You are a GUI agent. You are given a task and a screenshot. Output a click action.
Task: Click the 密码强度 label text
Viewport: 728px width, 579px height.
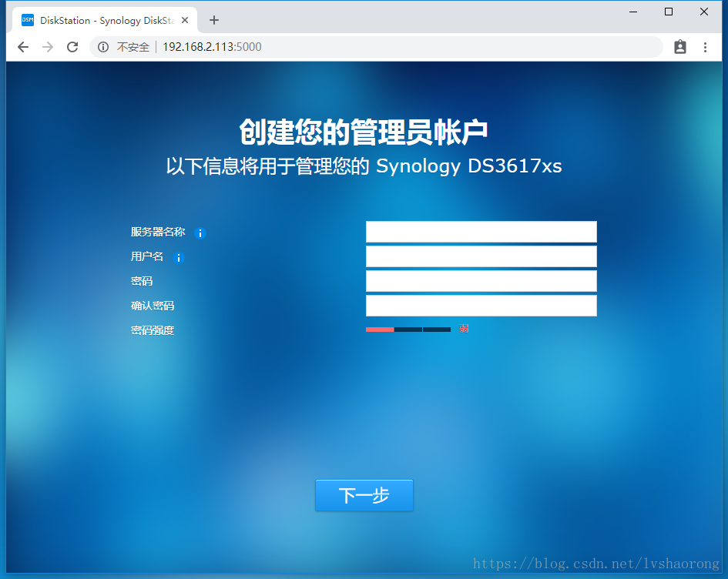(153, 330)
